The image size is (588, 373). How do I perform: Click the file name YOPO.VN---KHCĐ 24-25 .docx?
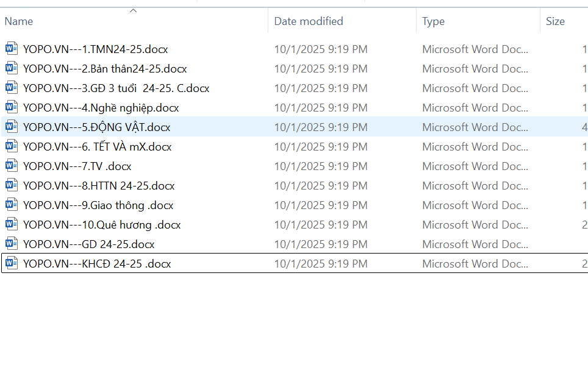(x=96, y=264)
